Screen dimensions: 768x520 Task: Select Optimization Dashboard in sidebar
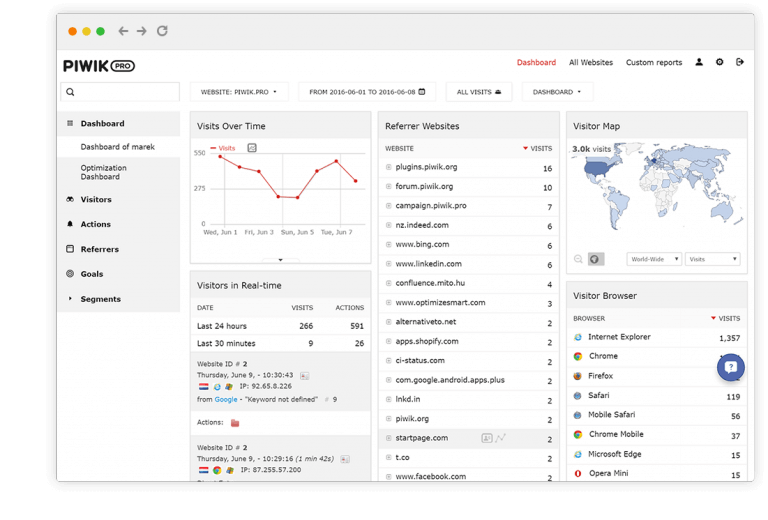[104, 172]
